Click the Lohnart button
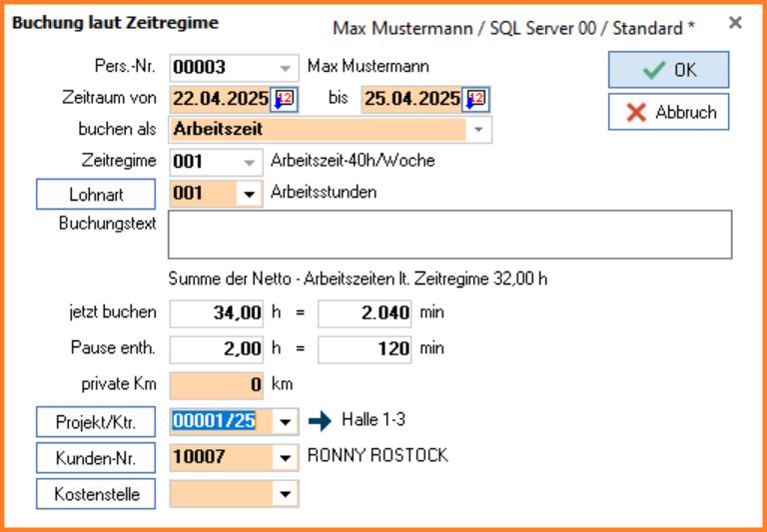The image size is (767, 532). point(96,194)
